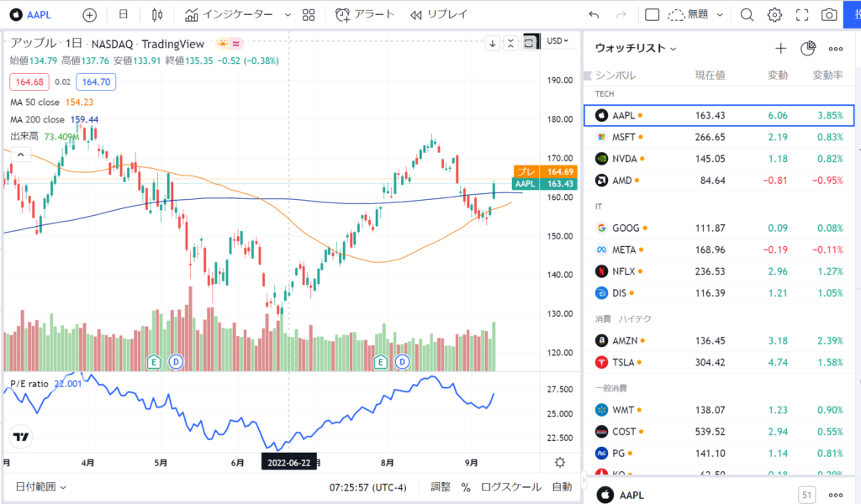Toggle the ログスケール log scale
This screenshot has width=861, height=504.
point(511,486)
